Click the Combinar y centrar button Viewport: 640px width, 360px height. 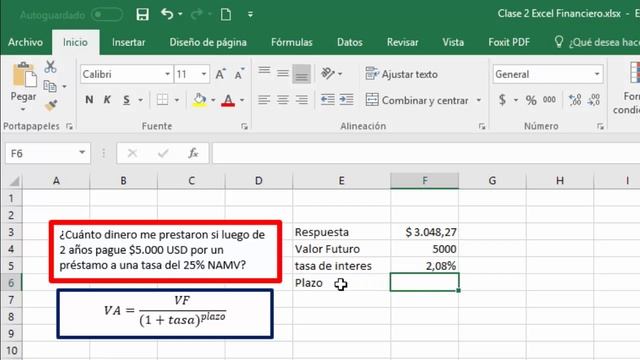click(x=417, y=100)
